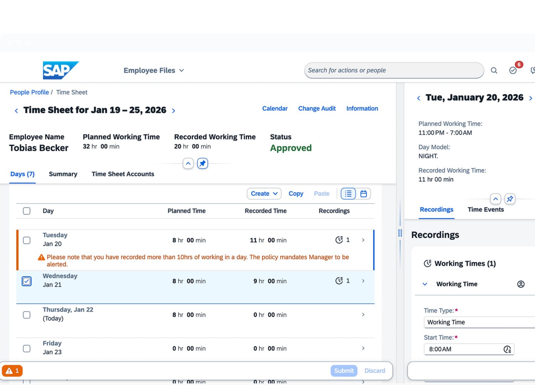Click the search magnifier icon
535x392 pixels.
coord(494,71)
